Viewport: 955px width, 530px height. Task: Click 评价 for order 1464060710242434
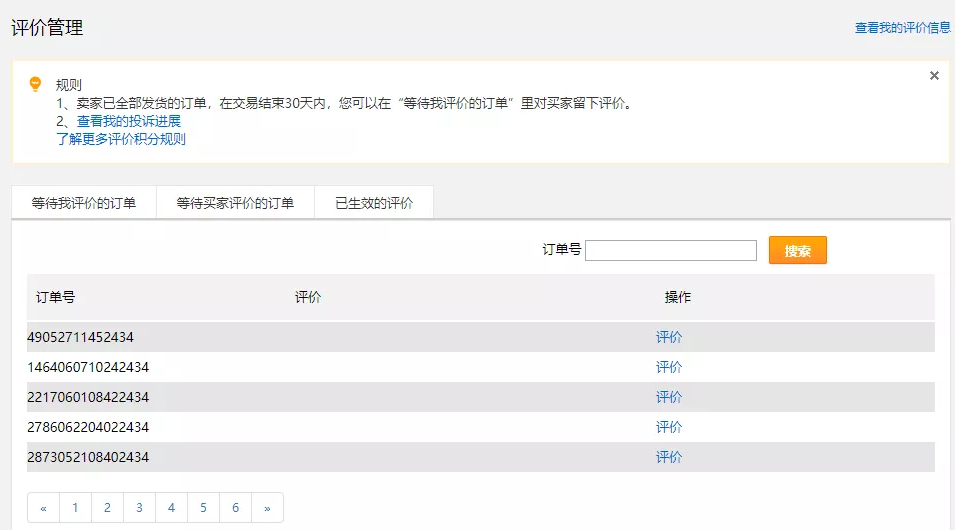[669, 367]
